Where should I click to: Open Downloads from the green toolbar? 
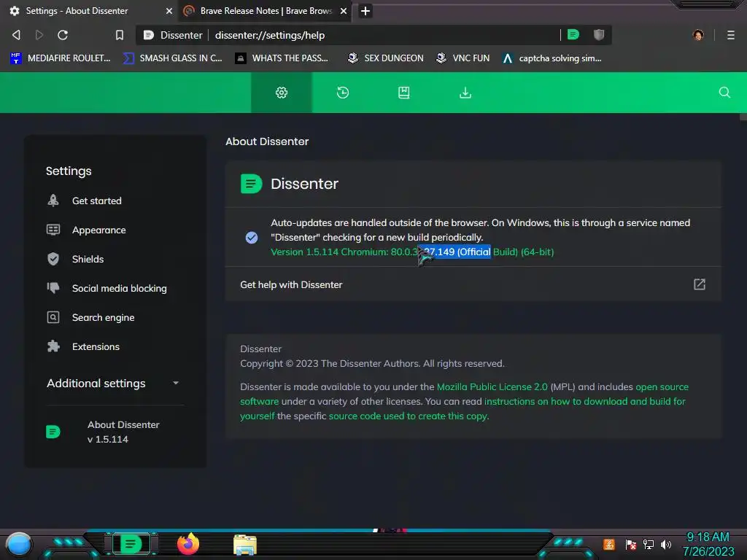coord(465,93)
